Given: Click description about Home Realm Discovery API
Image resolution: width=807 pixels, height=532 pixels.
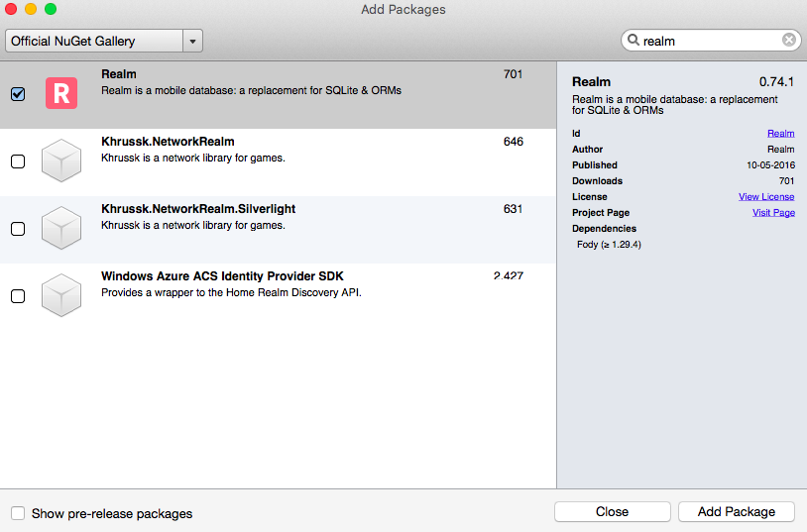Looking at the screenshot, I should click(x=231, y=293).
